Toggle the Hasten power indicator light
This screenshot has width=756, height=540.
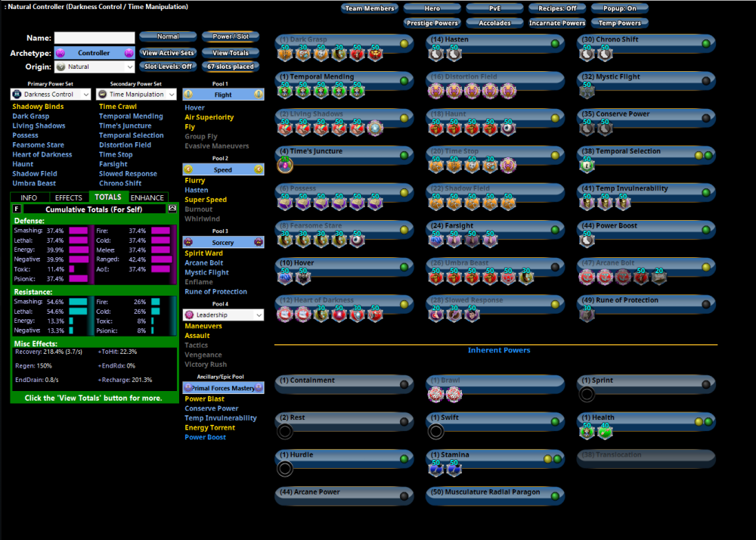click(x=555, y=44)
